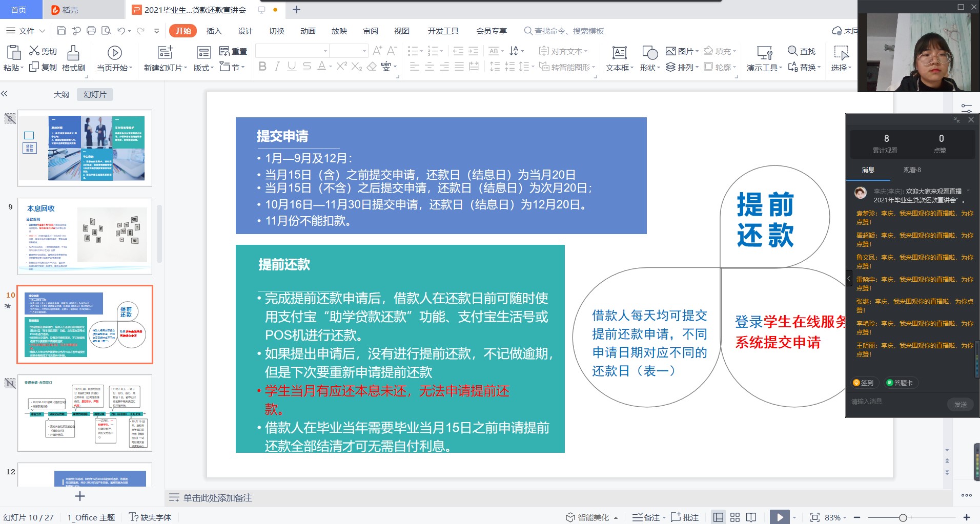Open the 插入 (Insert) ribbon tab
The height and width of the screenshot is (524, 980).
click(x=214, y=31)
